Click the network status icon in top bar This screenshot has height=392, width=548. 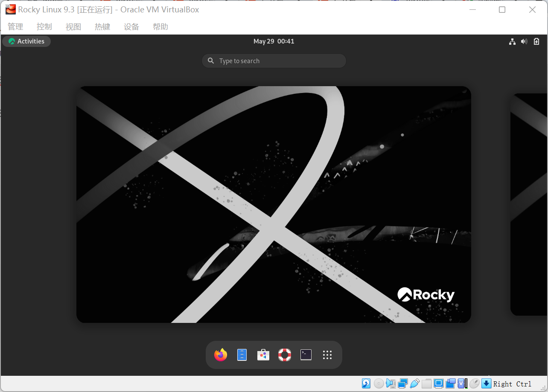click(512, 41)
